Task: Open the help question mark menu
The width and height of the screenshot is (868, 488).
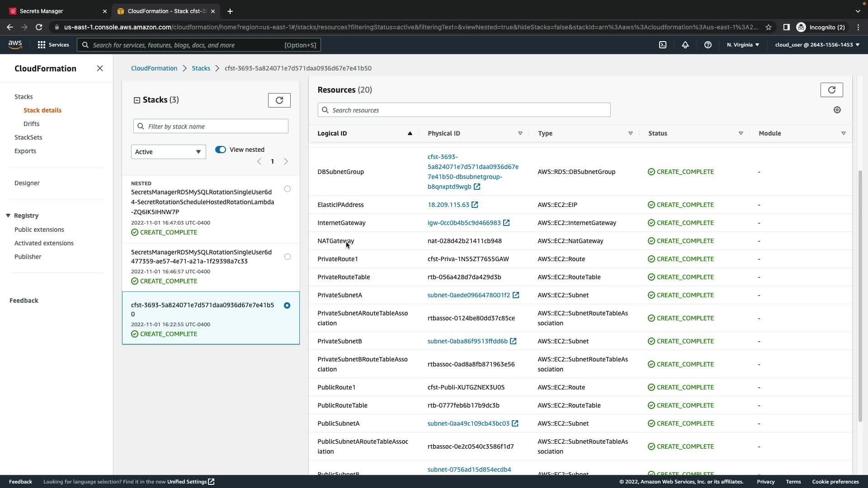Action: [x=708, y=45]
